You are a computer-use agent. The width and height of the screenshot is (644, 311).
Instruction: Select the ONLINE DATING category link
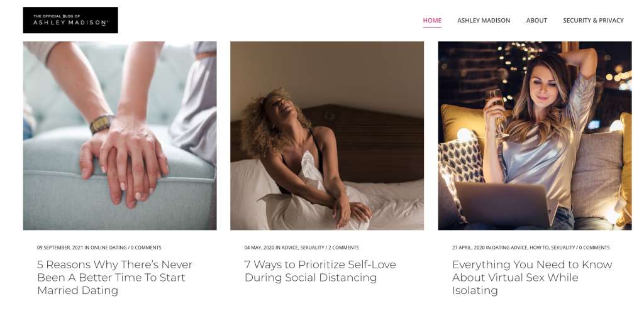tap(108, 248)
